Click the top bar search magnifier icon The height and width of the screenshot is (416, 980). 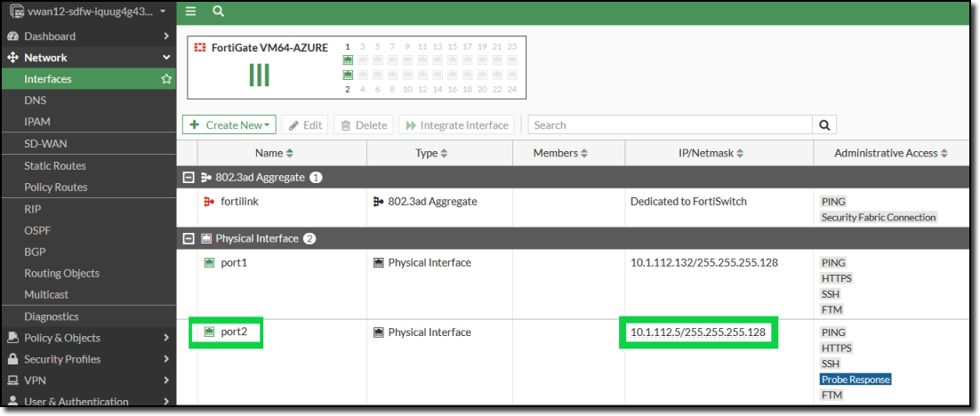pos(218,12)
